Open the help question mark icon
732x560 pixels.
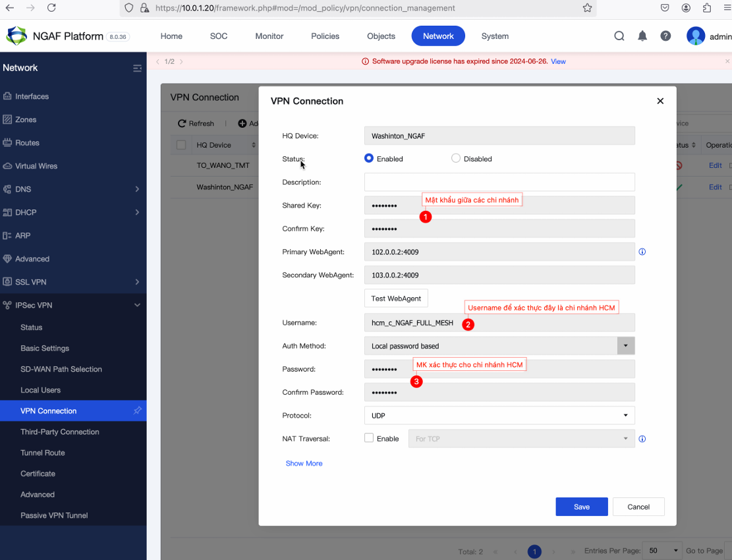click(x=665, y=36)
